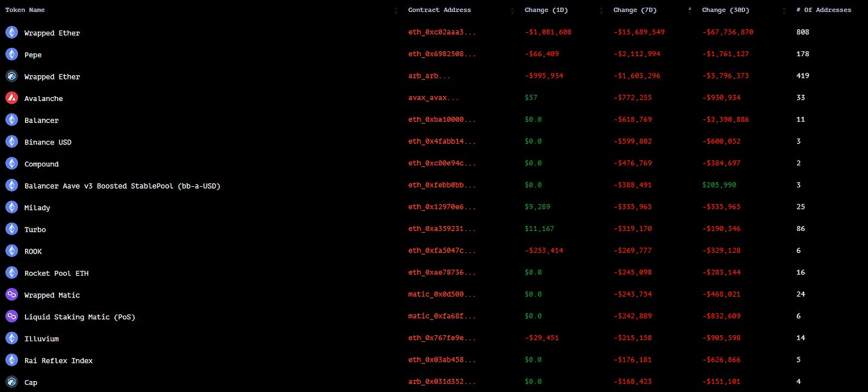Open contract address eth_0xc02aaa3...
The height and width of the screenshot is (392, 868).
click(x=442, y=32)
